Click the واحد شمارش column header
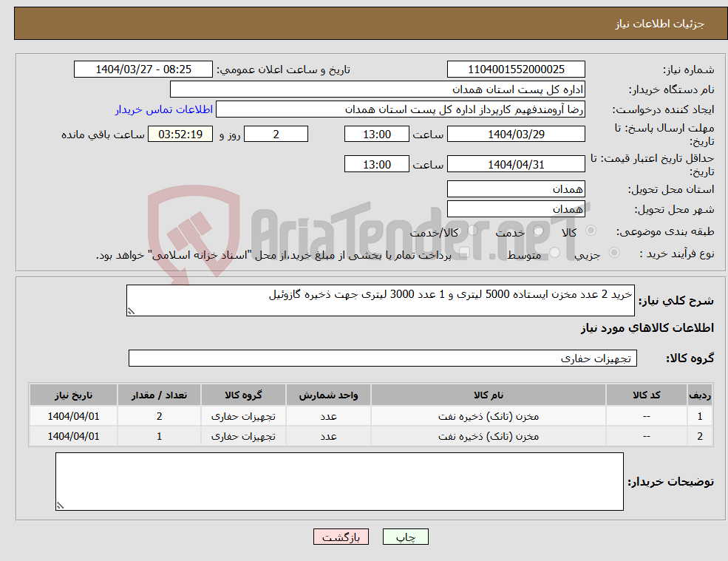 tap(328, 395)
